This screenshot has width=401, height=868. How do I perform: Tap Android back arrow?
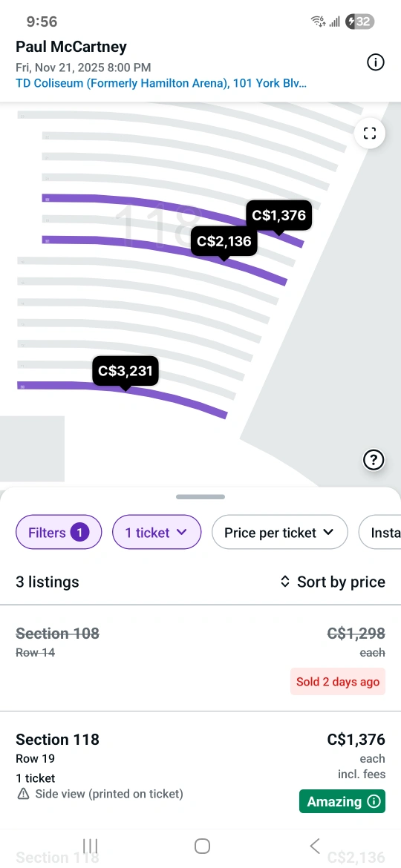point(315,845)
